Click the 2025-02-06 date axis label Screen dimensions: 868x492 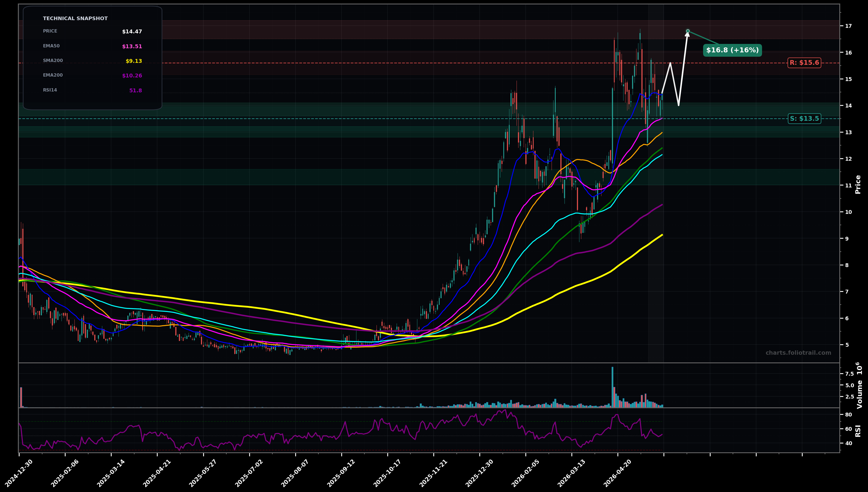click(x=65, y=473)
